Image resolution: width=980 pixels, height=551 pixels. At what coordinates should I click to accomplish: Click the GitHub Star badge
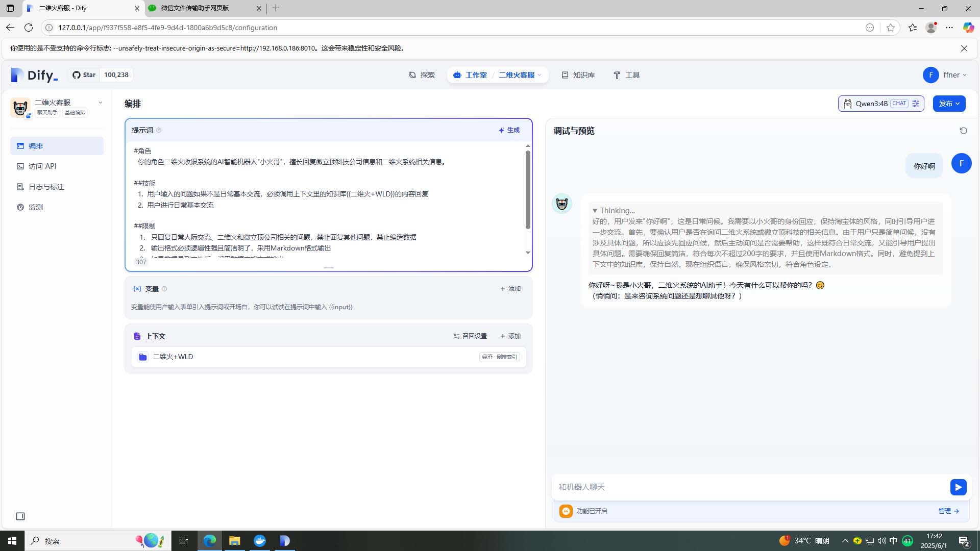tap(84, 75)
